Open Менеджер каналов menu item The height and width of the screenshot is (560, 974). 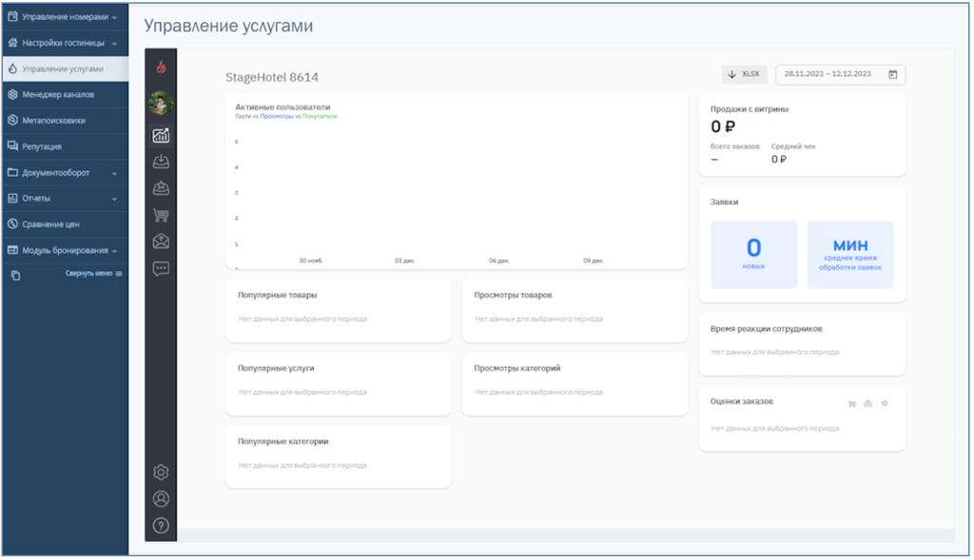click(x=58, y=95)
